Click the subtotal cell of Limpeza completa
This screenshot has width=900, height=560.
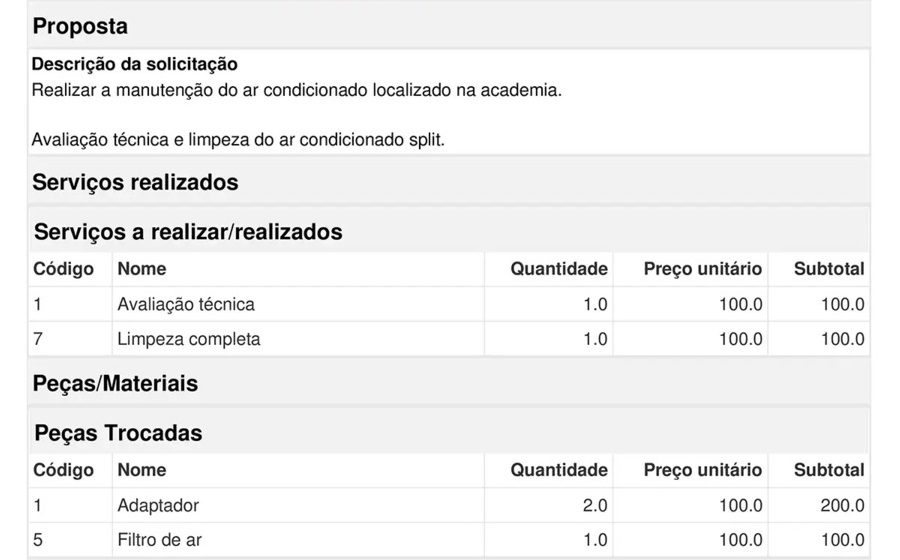pos(842,339)
